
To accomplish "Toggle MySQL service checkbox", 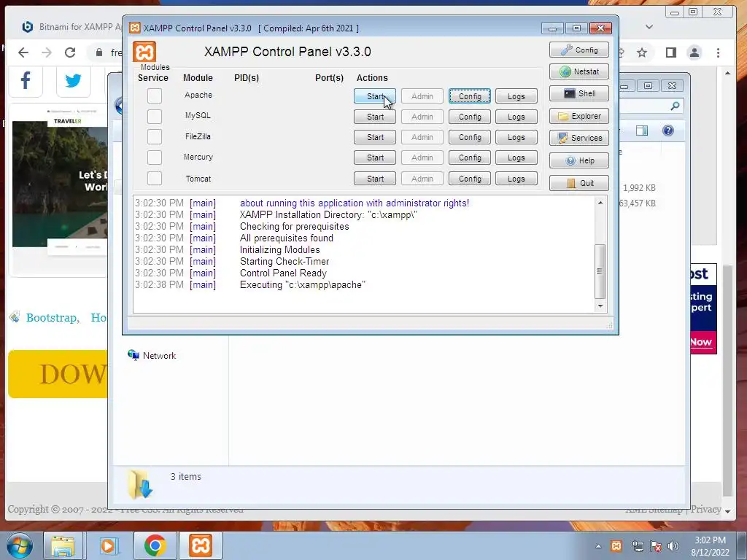I will pos(155,116).
